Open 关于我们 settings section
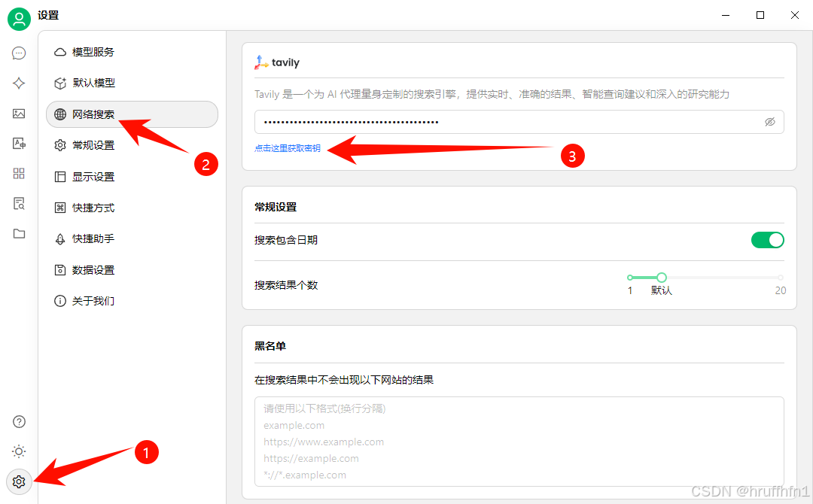The width and height of the screenshot is (813, 504). pyautogui.click(x=132, y=301)
